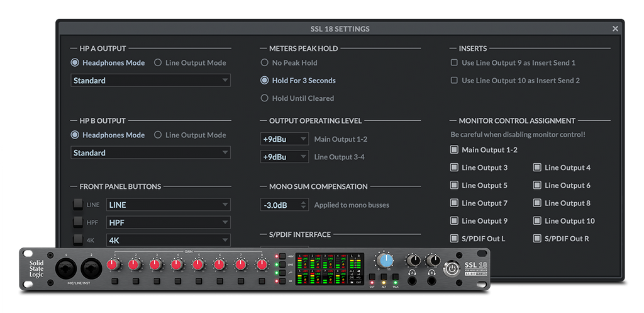Click the SSL 18 SETTINGS window title
Viewport: 644px width, 313px height.
[x=340, y=29]
